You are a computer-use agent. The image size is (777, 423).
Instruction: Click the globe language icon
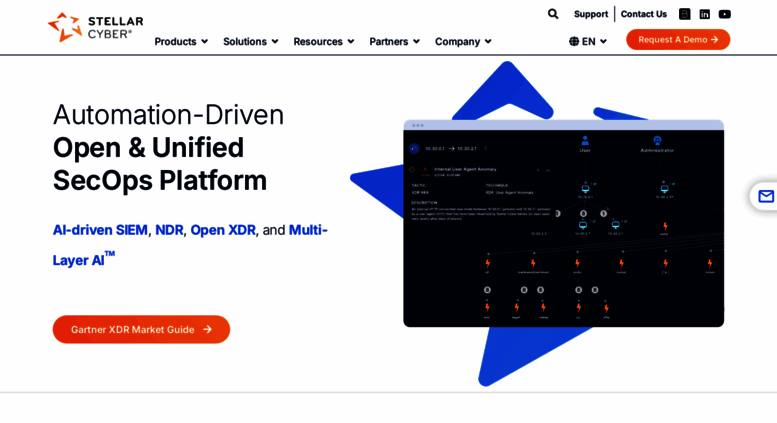coord(574,41)
